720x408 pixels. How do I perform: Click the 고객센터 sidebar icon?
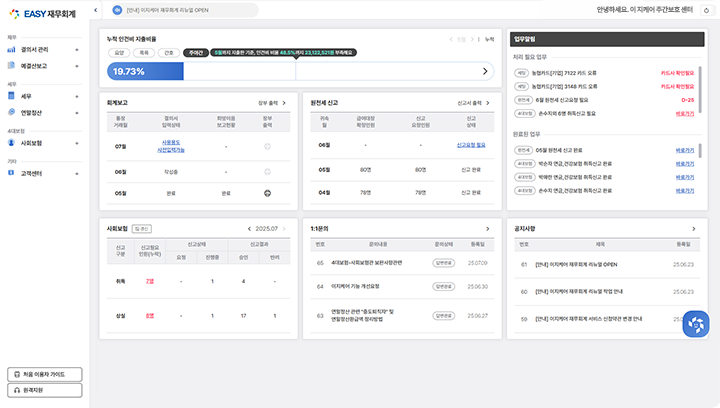(x=11, y=173)
